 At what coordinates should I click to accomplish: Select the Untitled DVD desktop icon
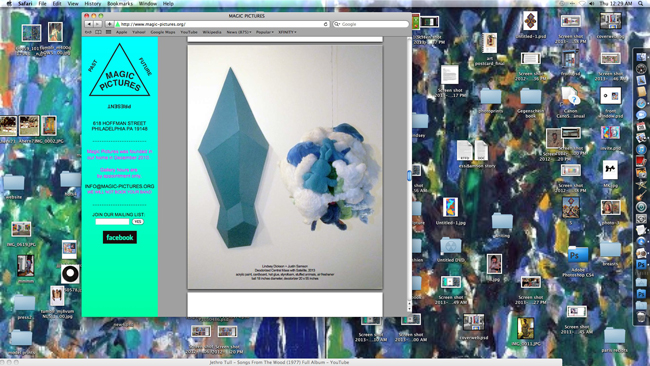451,250
